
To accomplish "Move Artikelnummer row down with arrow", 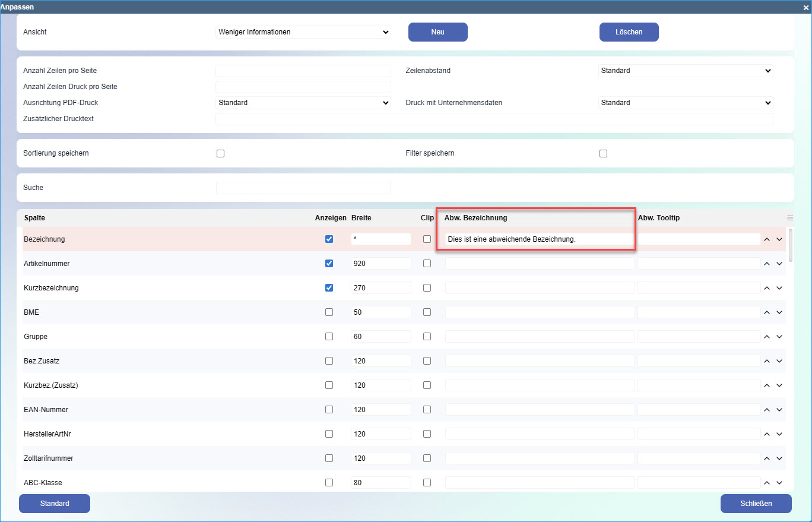I will click(779, 264).
